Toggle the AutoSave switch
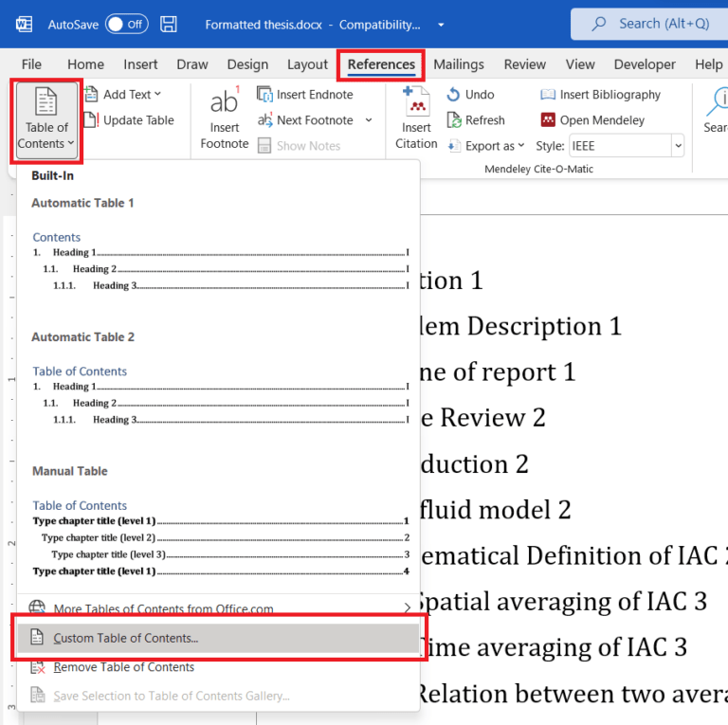This screenshot has width=728, height=725. (x=126, y=24)
